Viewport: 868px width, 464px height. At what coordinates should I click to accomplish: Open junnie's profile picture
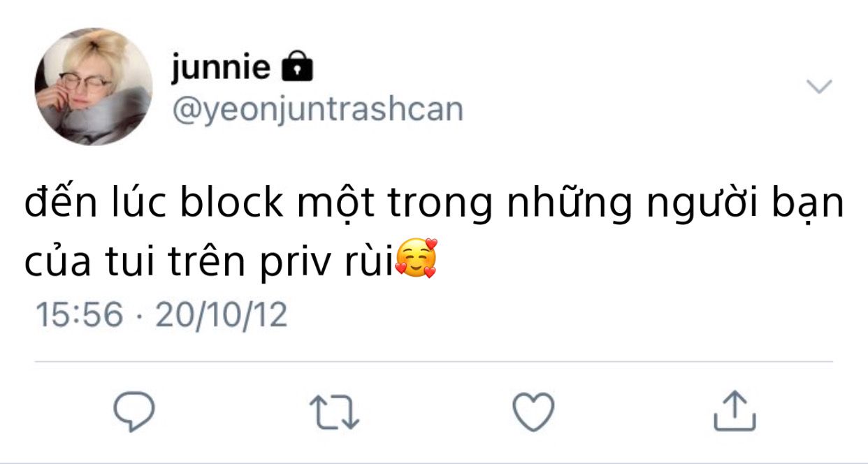click(94, 87)
